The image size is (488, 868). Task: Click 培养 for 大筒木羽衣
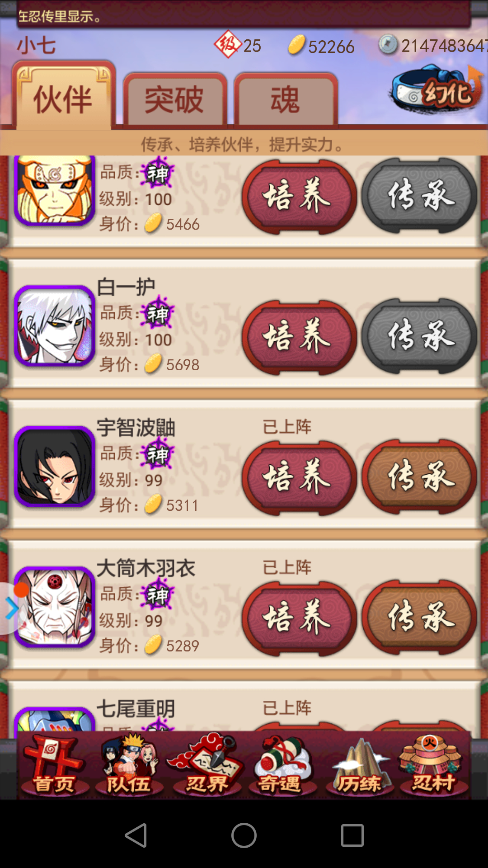(299, 618)
